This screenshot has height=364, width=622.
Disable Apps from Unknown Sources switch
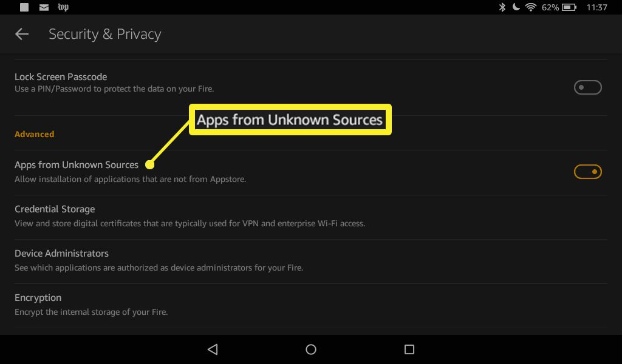(x=587, y=172)
